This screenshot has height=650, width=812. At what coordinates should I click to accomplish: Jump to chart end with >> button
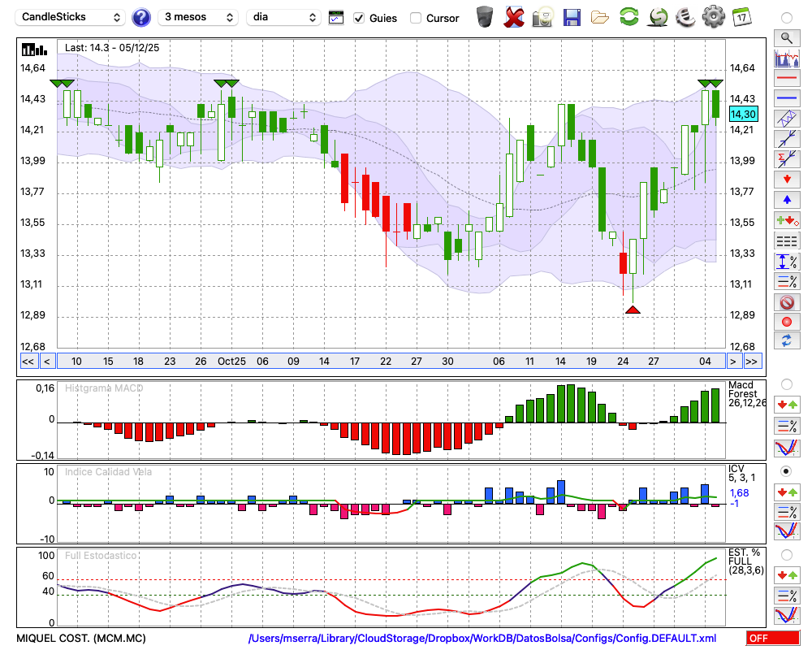[x=752, y=362]
